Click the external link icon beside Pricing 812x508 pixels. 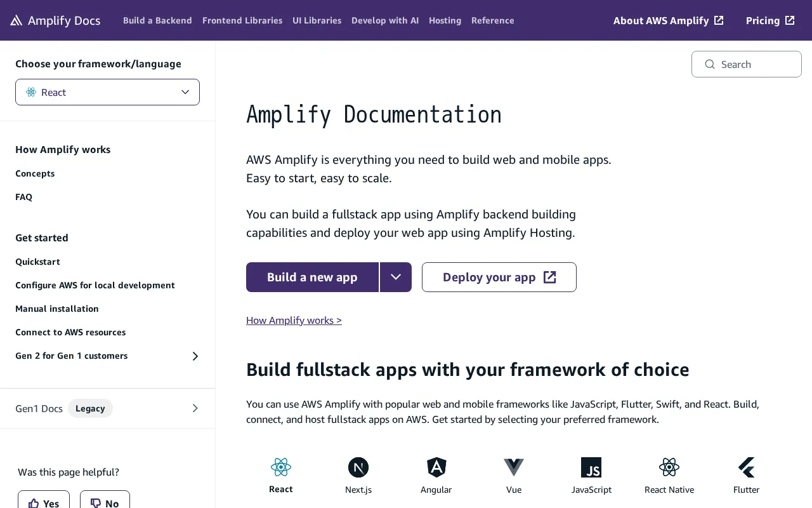[x=790, y=20]
